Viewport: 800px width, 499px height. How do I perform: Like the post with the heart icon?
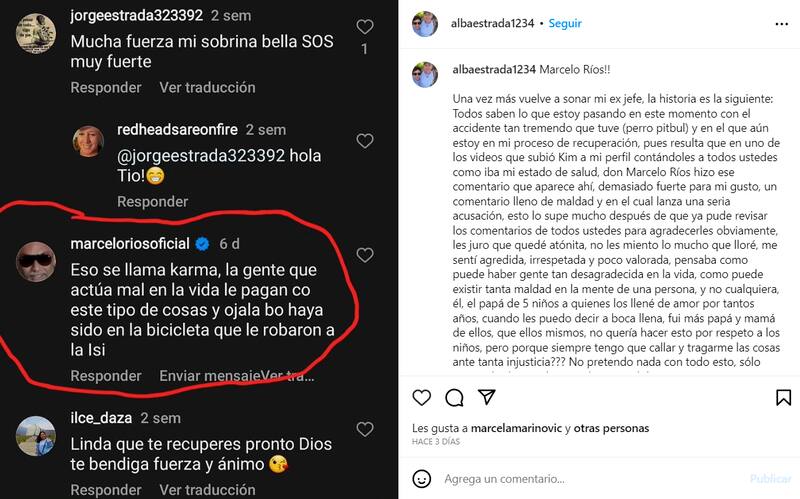point(421,397)
